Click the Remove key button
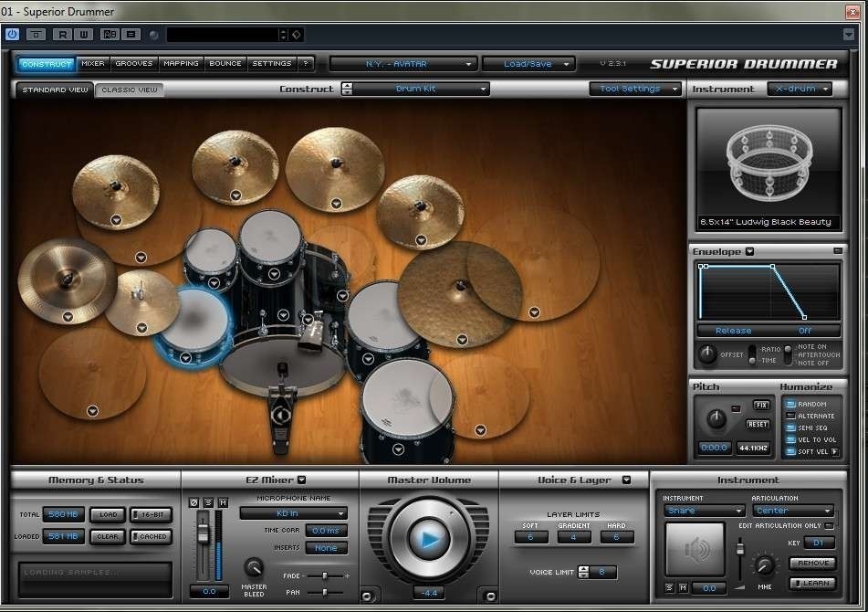The image size is (868, 612). point(813,564)
